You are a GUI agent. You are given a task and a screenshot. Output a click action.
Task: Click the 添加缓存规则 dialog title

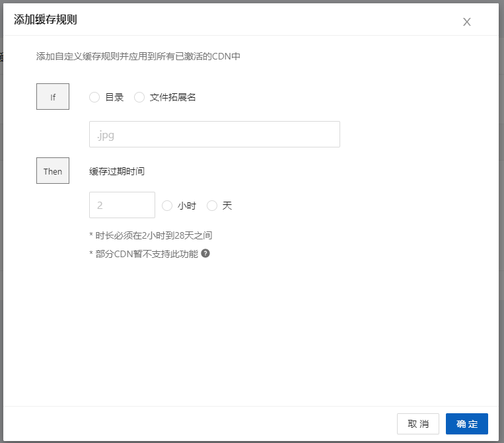(46, 19)
